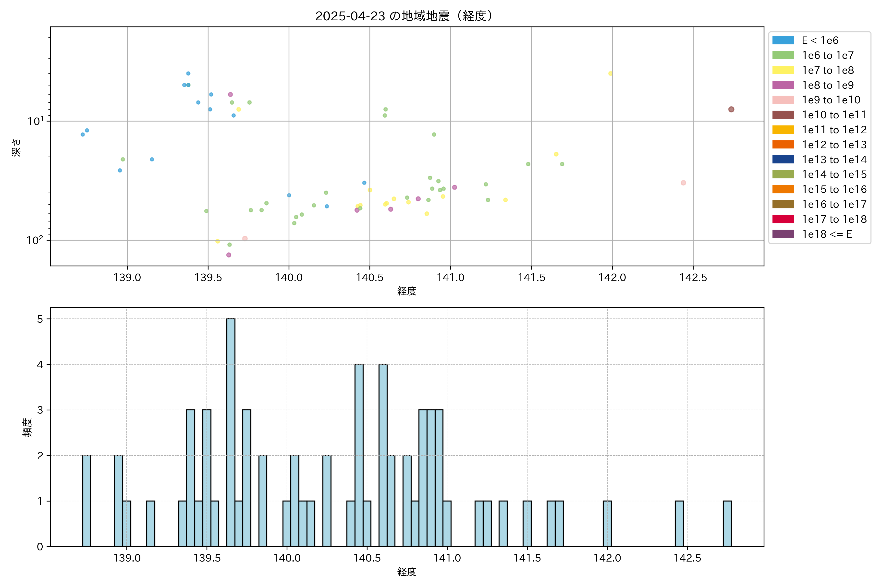Screen dimensions: 882x588
Task: Click the dark blue 1e13 to 1e14 swatch
Action: [x=783, y=159]
